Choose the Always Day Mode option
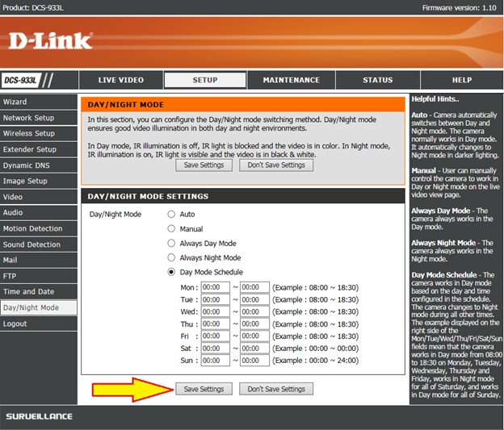This screenshot has width=504, height=430. [171, 244]
